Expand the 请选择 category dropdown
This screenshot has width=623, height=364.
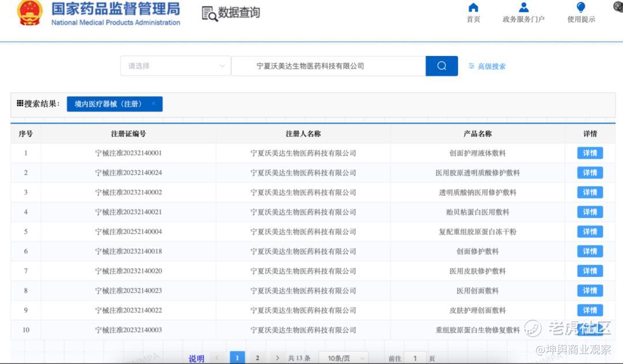point(176,66)
